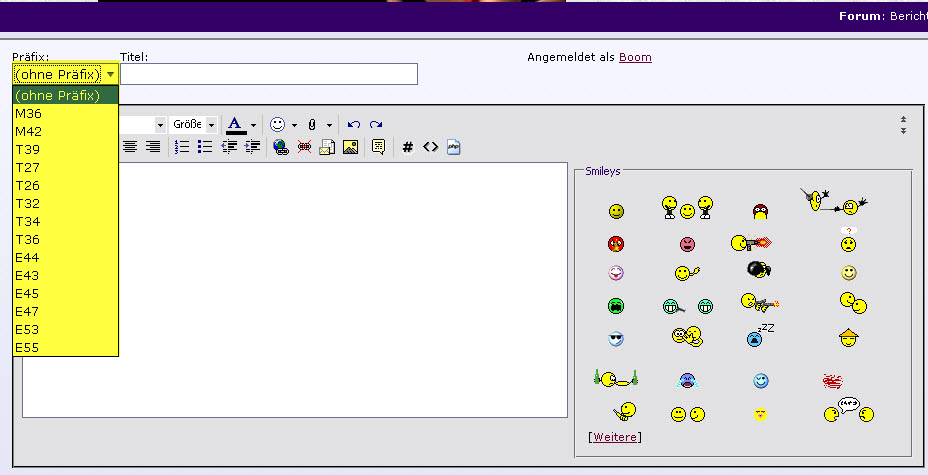Wrap text in HTML tags with the angle brackets icon
This screenshot has height=475, width=928.
tap(430, 147)
